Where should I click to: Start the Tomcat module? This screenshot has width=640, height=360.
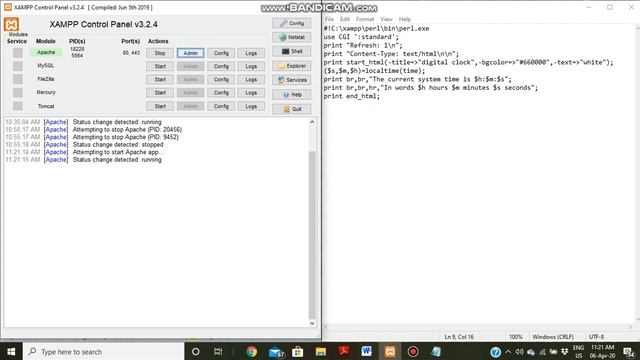click(x=160, y=106)
